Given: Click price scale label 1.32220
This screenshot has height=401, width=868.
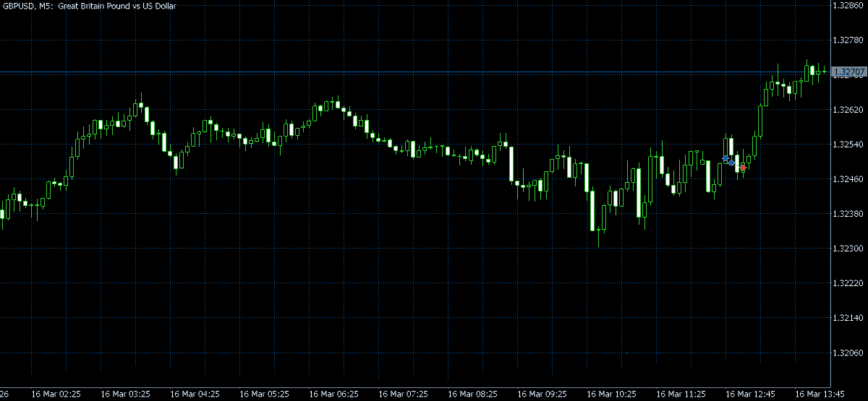Looking at the screenshot, I should pyautogui.click(x=849, y=283).
